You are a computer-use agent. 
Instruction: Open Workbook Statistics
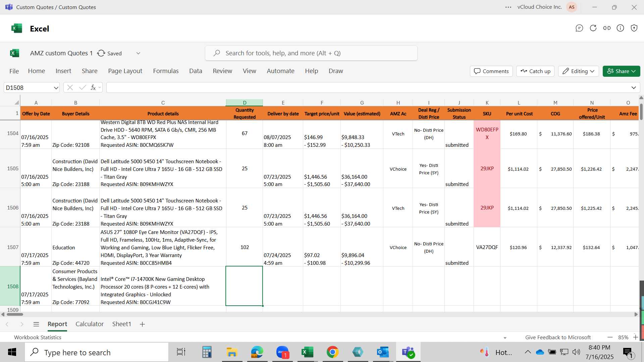(38, 338)
